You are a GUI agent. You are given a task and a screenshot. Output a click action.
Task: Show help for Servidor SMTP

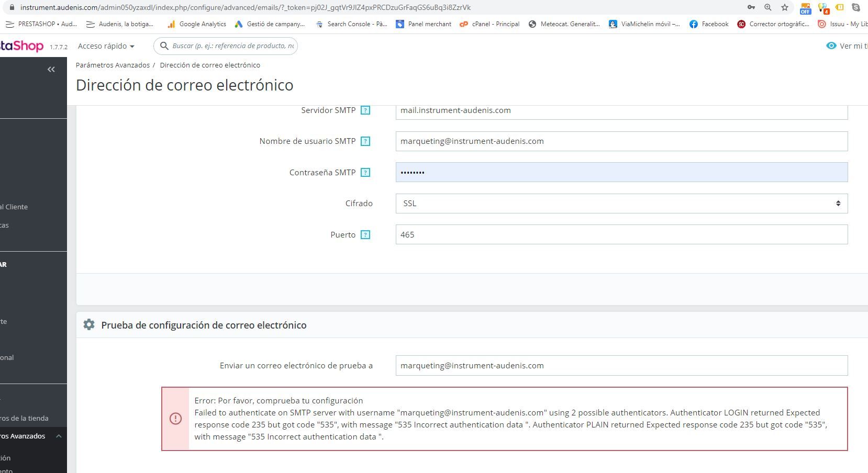pyautogui.click(x=365, y=110)
